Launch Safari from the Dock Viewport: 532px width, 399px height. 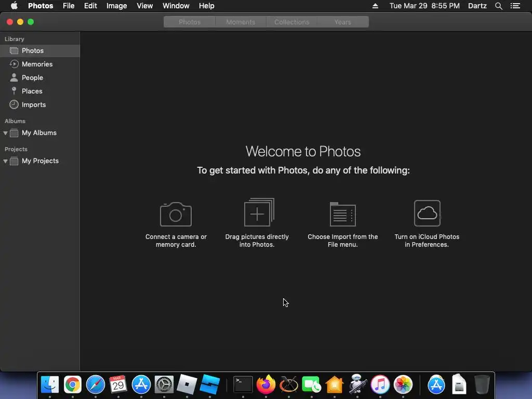click(x=96, y=384)
